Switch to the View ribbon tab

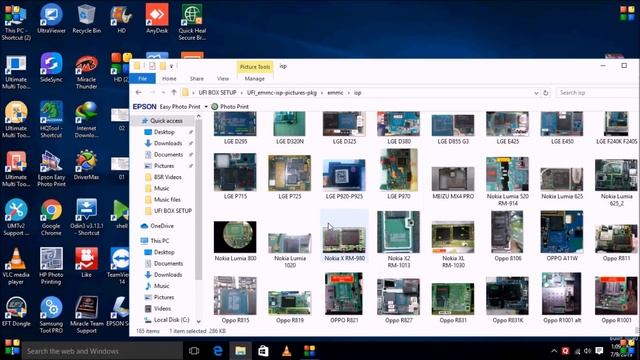(x=223, y=78)
